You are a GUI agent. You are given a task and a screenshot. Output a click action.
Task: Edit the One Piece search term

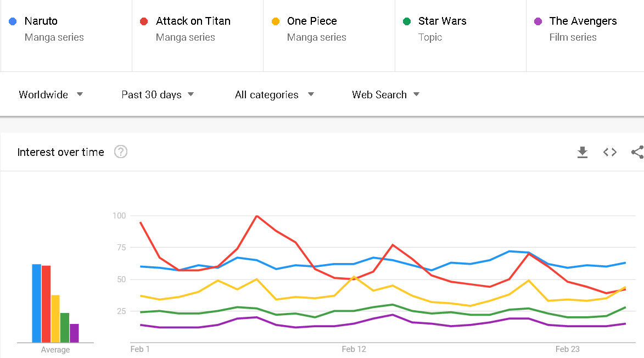pos(312,21)
